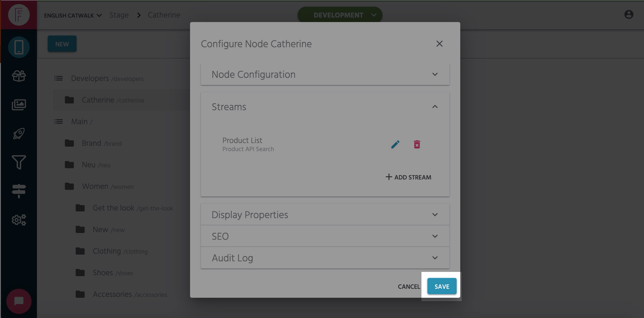Click the Women folder icon
Viewport: 644px width, 318px height.
(x=69, y=186)
